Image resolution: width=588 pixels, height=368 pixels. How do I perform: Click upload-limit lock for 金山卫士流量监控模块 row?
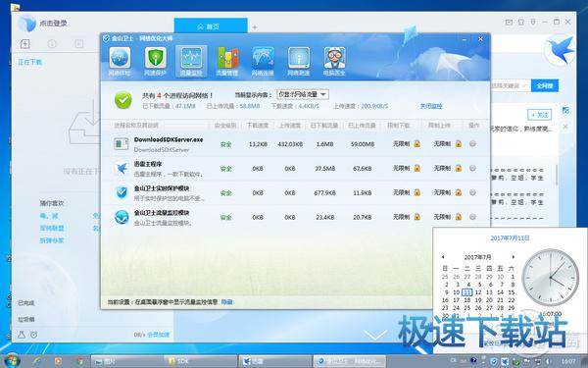459,217
